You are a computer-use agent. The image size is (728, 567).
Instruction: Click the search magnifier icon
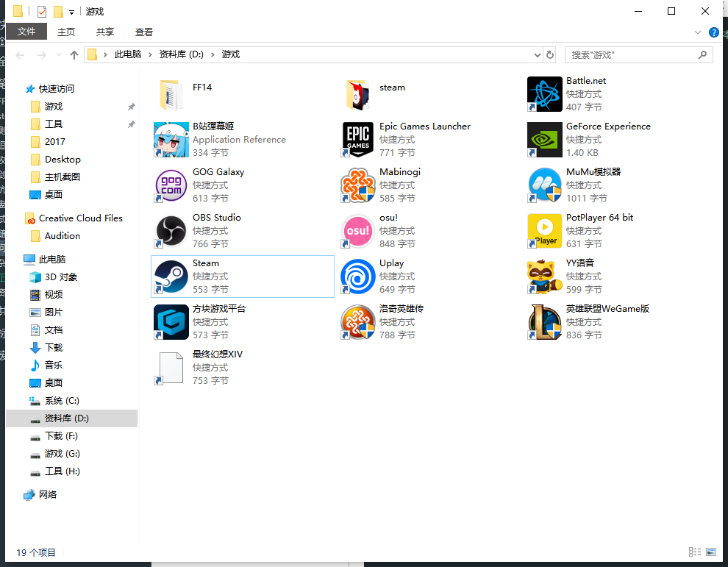[702, 55]
